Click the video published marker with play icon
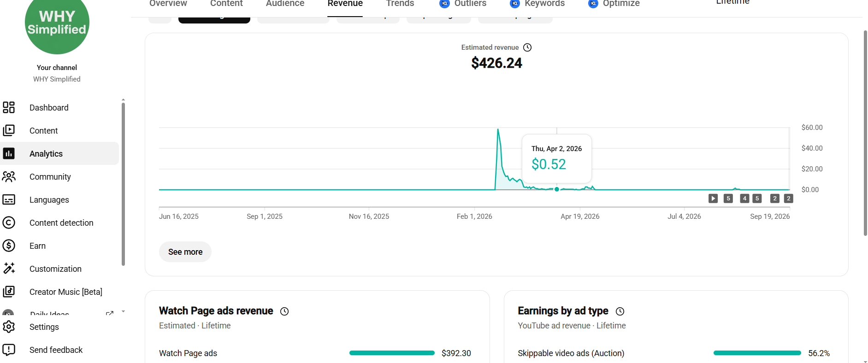868x363 pixels. [x=713, y=199]
